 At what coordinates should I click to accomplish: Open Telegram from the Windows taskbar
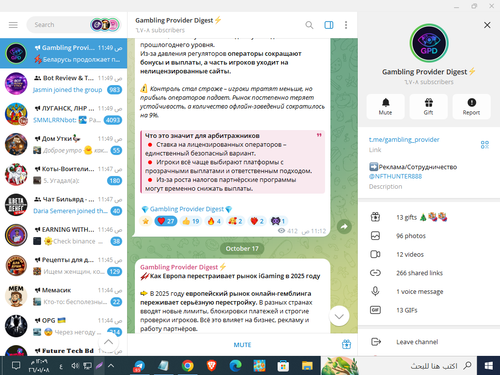point(139,366)
